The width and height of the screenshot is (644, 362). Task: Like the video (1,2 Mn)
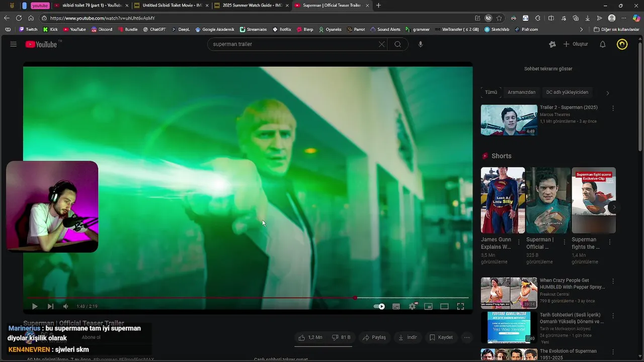coord(310,337)
